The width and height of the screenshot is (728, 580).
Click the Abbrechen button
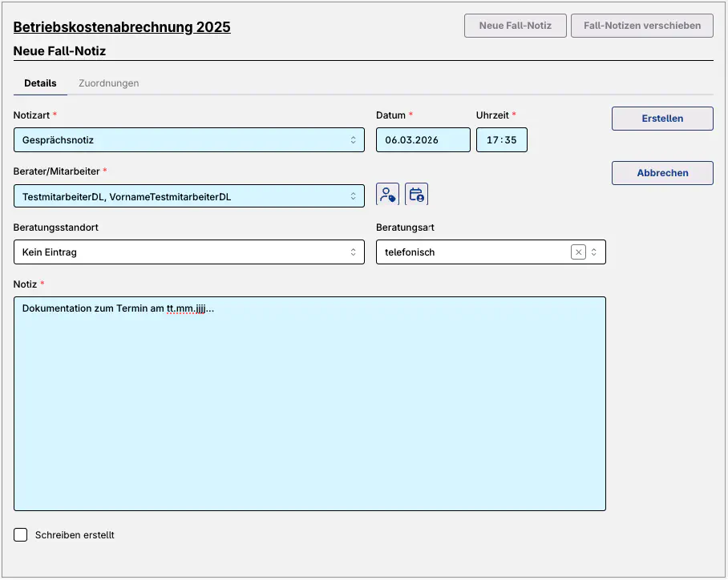pos(662,173)
